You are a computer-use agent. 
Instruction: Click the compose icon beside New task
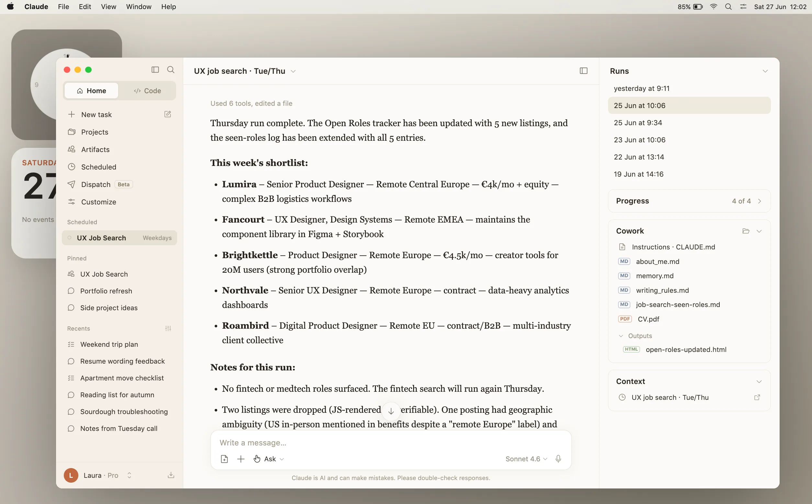click(x=168, y=114)
